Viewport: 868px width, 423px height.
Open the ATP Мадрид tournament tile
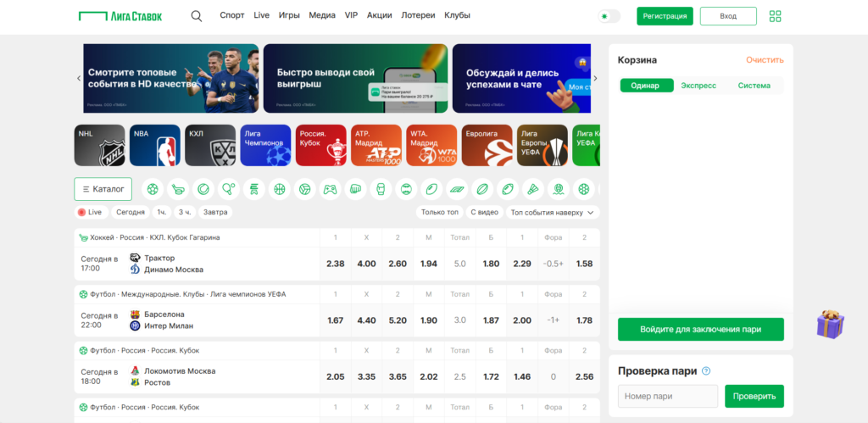point(376,146)
